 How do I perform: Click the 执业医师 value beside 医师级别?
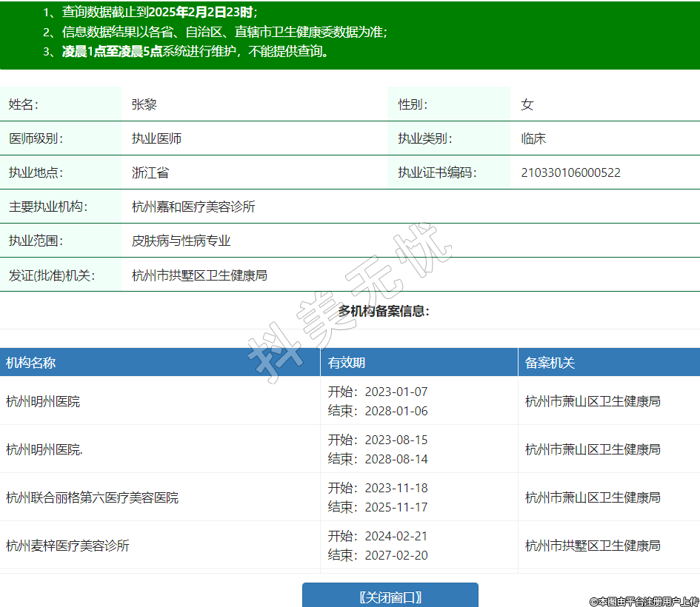[x=156, y=138]
